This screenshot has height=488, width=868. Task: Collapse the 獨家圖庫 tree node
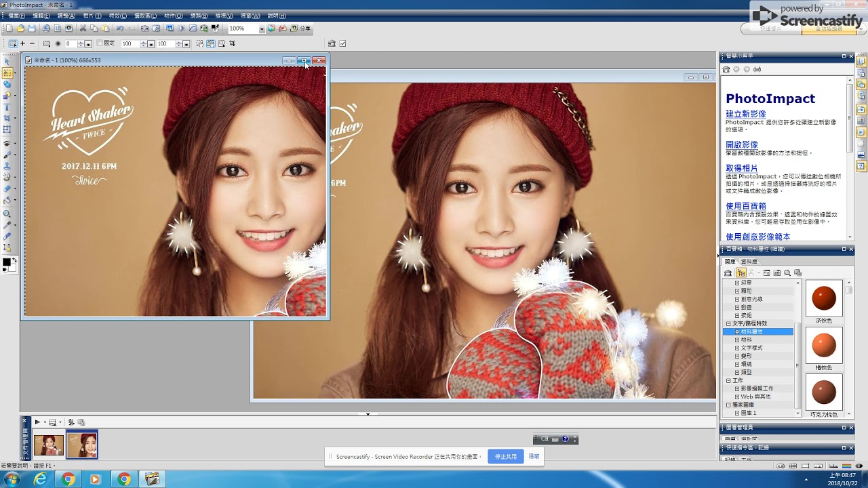point(728,405)
